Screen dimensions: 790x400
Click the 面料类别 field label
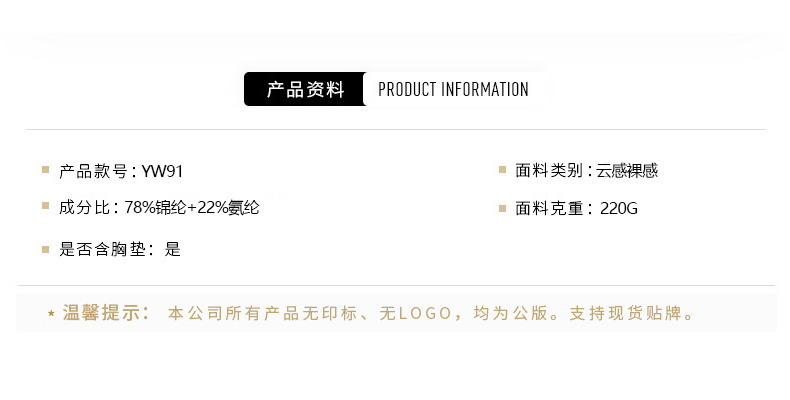(x=551, y=171)
